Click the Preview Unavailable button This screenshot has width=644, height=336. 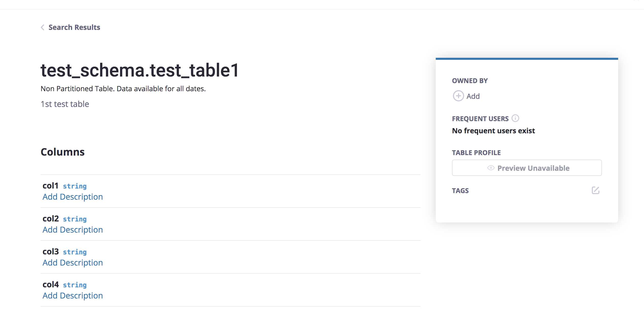point(527,168)
